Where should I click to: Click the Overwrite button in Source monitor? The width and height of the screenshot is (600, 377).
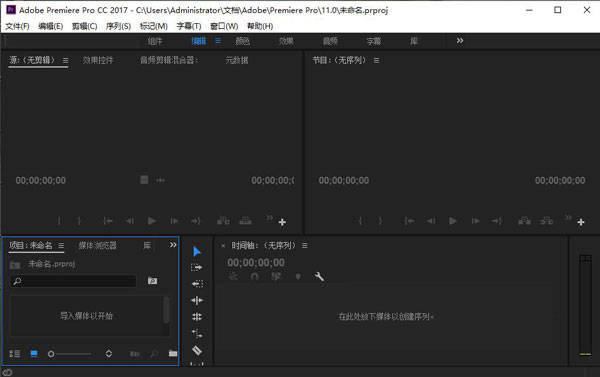(x=245, y=221)
